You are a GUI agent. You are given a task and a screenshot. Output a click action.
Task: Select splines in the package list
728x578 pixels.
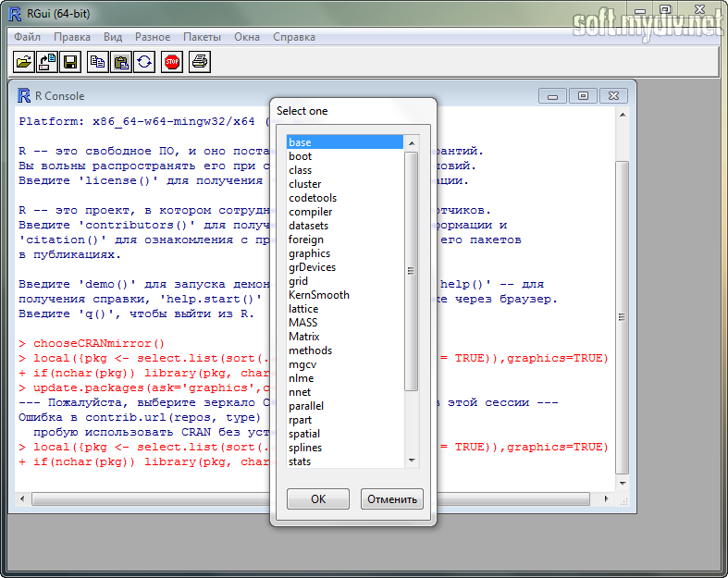345,448
